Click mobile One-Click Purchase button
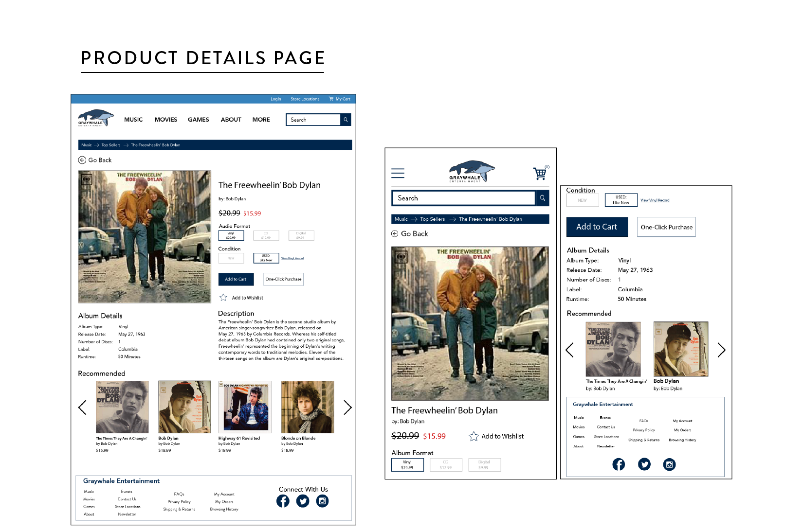 (x=667, y=227)
